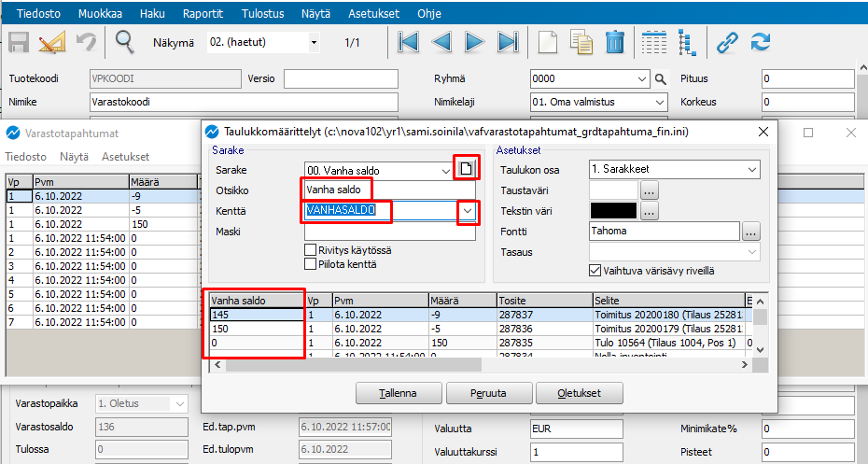The width and height of the screenshot is (868, 464).
Task: Go to the first record
Action: (x=408, y=42)
